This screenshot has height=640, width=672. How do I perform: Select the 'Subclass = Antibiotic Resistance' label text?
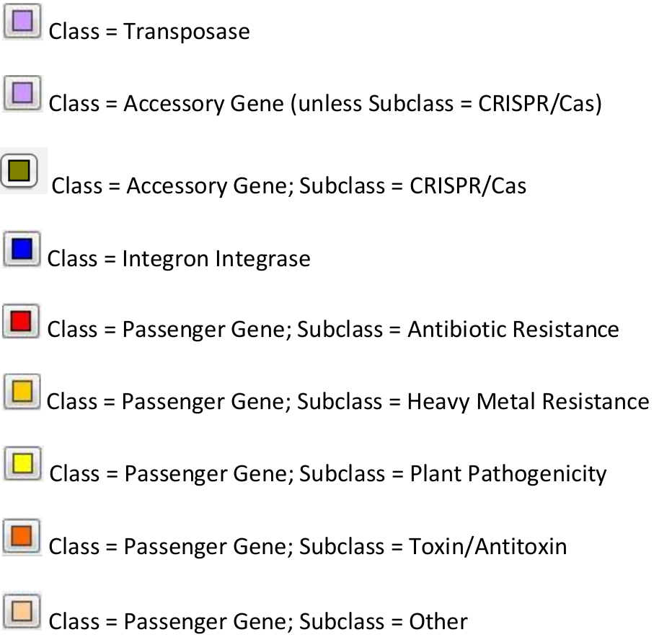coord(458,330)
